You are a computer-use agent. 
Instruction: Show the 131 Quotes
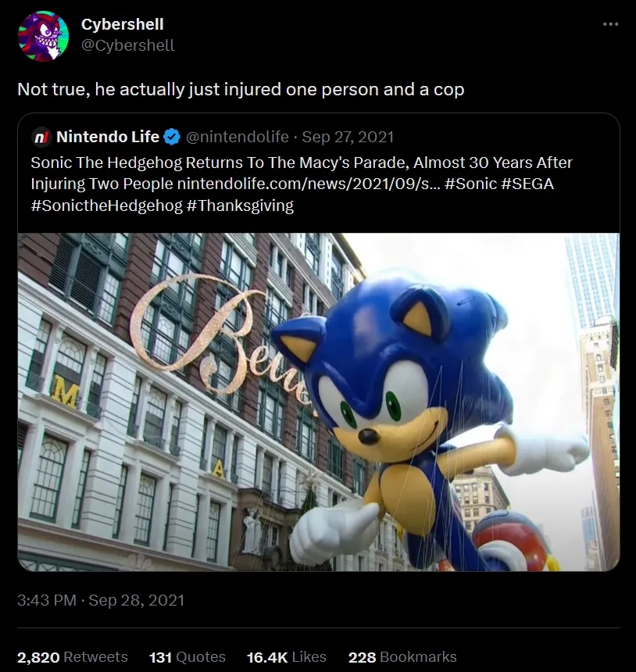(187, 656)
